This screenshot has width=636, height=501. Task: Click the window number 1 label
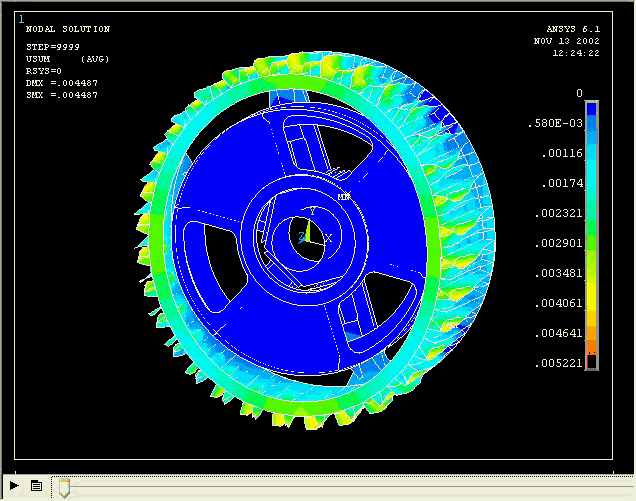point(21,18)
